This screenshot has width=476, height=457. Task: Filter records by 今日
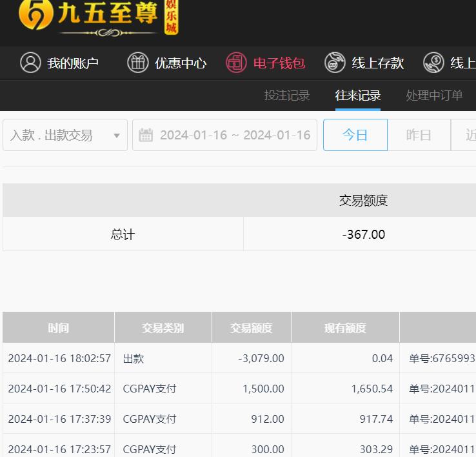(355, 135)
